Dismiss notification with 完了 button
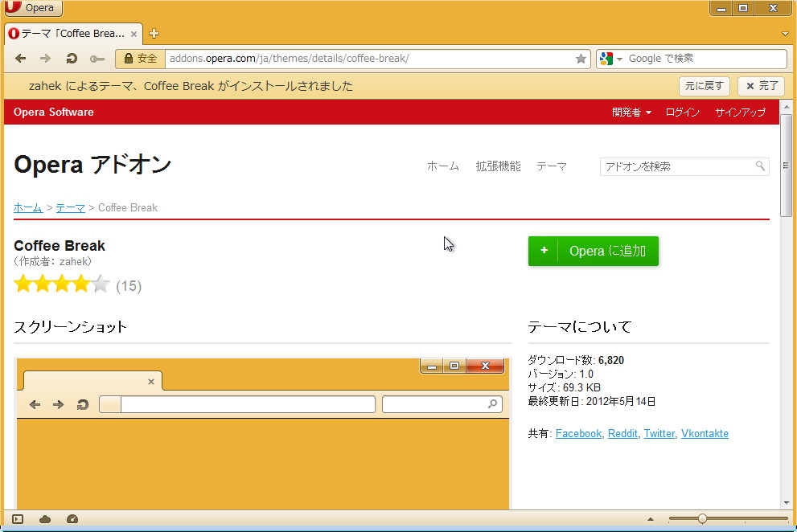This screenshot has width=797, height=532. click(x=761, y=86)
